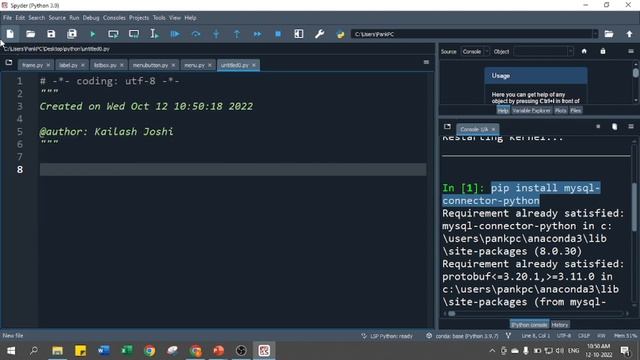
Task: Close the frame.py tab
Action: tap(48, 65)
